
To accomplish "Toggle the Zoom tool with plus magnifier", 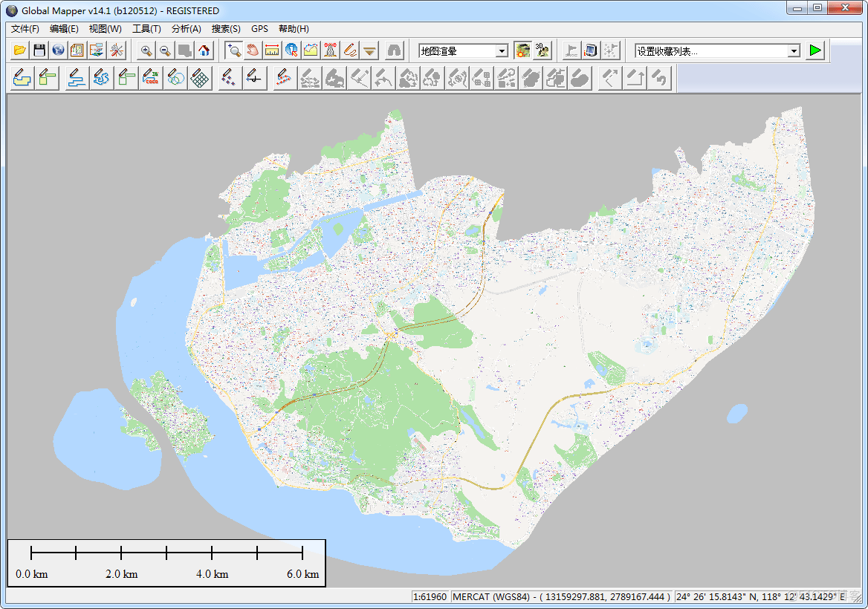I will pos(234,51).
